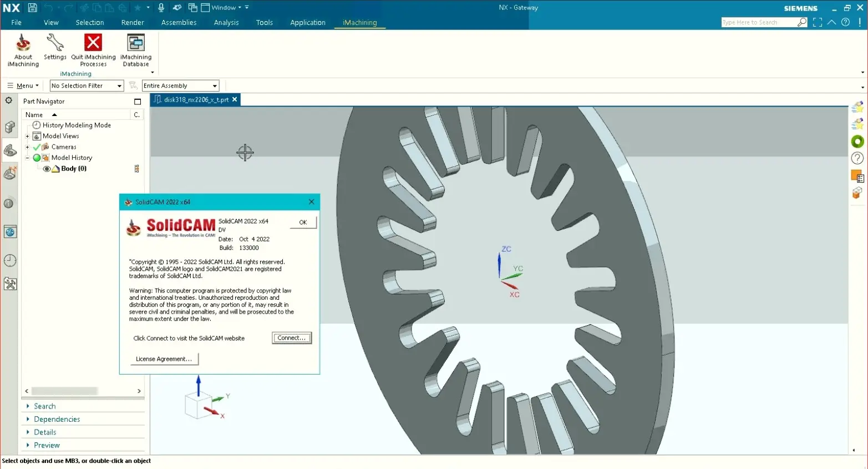This screenshot has height=469, width=868.
Task: Switch to the Application tab
Action: tap(308, 23)
